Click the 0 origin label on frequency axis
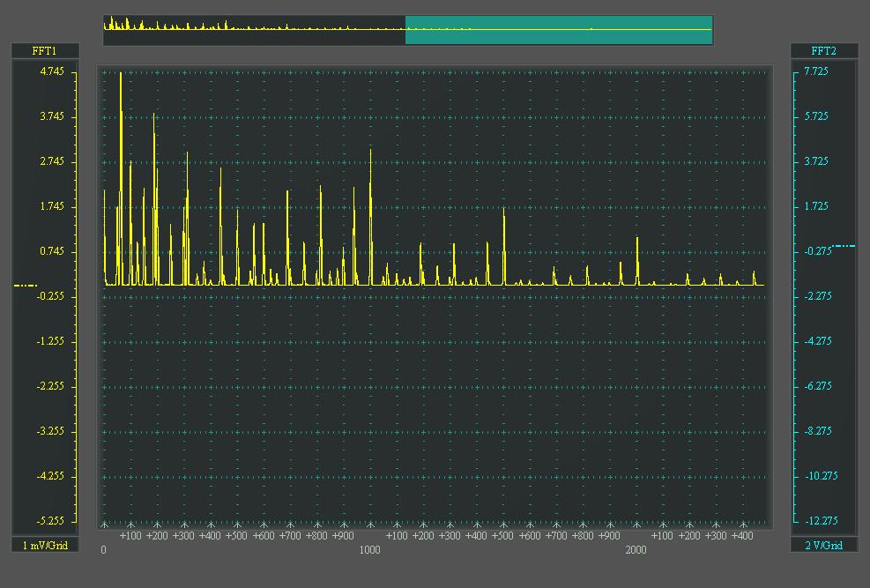The height and width of the screenshot is (588, 870). [103, 550]
